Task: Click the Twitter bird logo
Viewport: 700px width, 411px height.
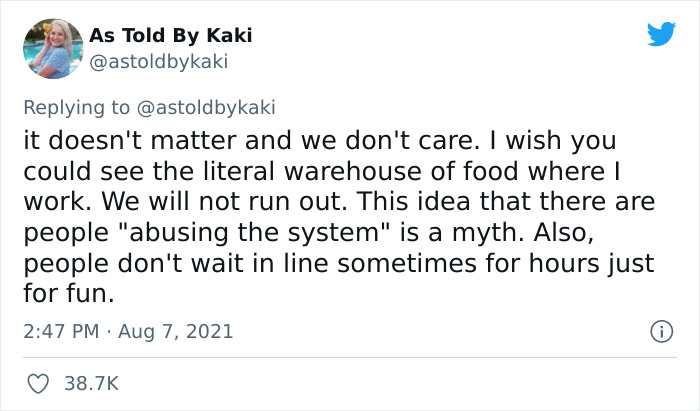Action: [661, 35]
